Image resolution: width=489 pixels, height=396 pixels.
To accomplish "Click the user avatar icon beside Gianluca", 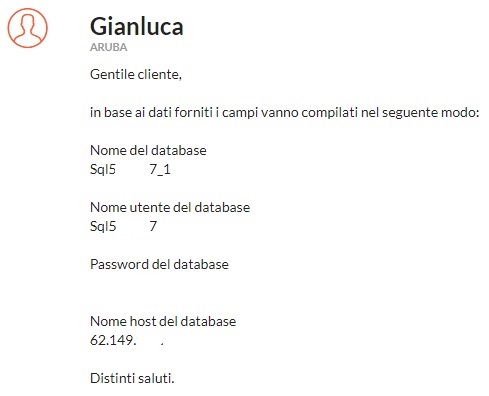I will click(28, 28).
